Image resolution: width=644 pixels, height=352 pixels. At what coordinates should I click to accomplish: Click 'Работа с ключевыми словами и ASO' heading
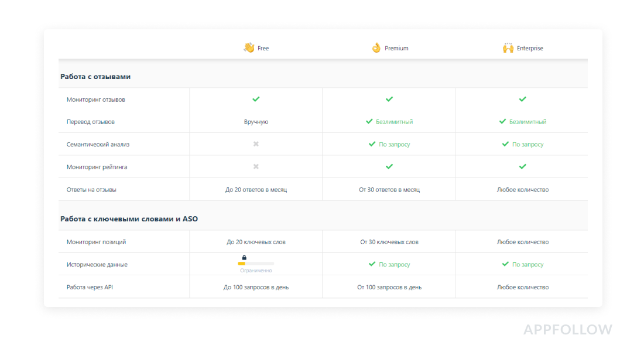pyautogui.click(x=129, y=218)
